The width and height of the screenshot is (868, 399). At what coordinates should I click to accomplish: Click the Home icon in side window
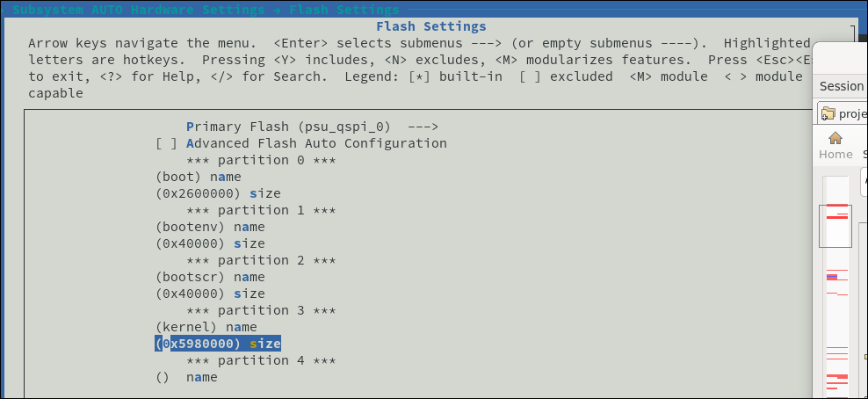tap(835, 138)
